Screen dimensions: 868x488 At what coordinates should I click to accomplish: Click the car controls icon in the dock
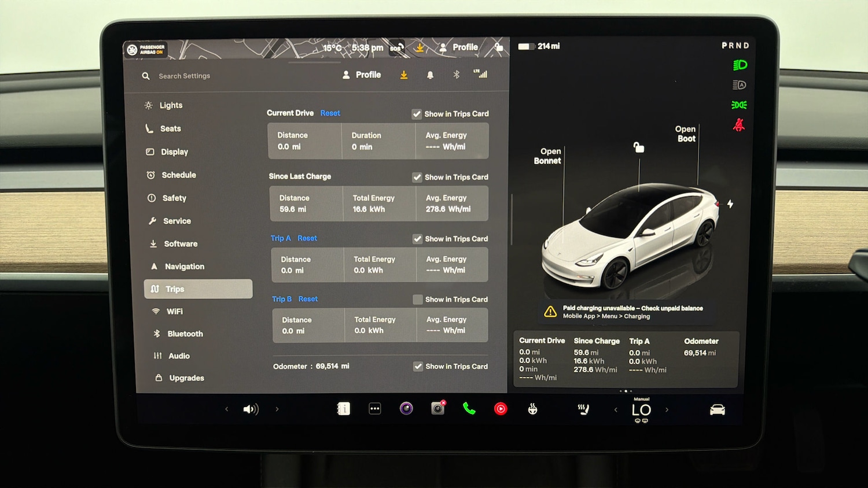tap(717, 409)
